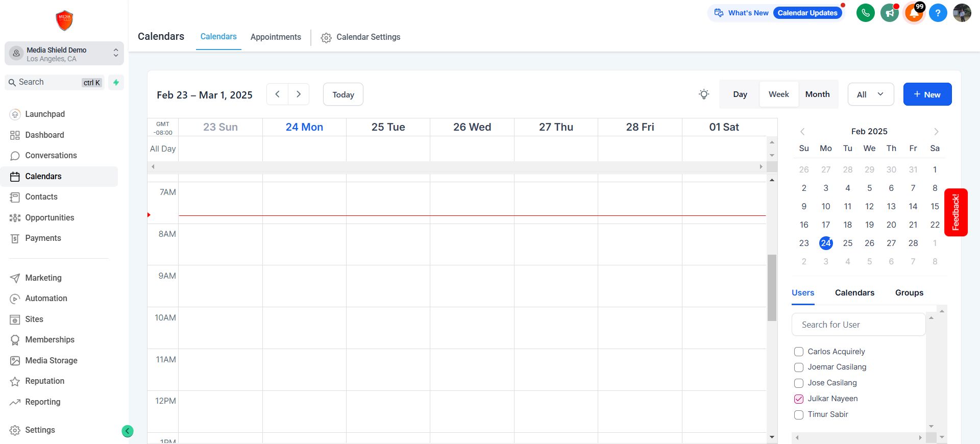Switch to the Appointments tab
Viewport: 980px width, 444px height.
coord(276,37)
